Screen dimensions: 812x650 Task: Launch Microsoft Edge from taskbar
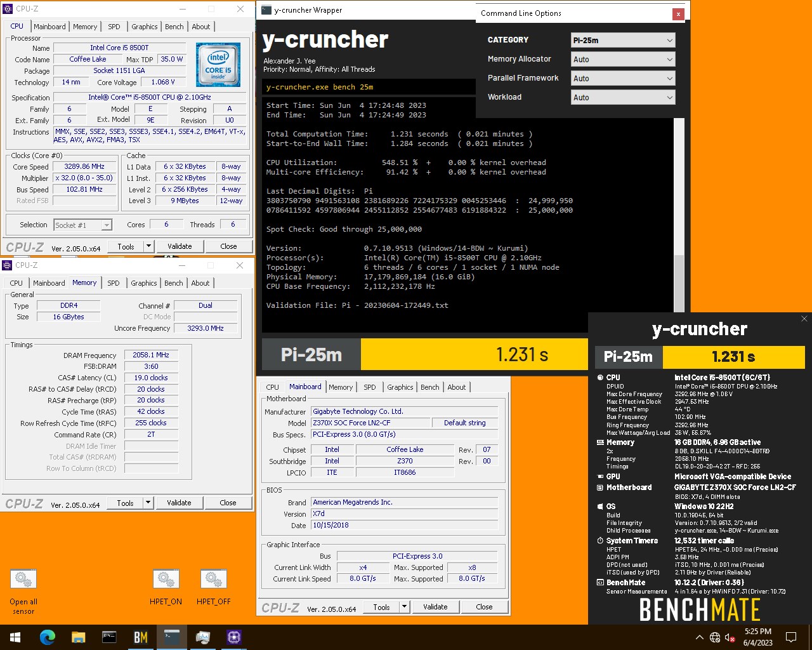[48, 637]
